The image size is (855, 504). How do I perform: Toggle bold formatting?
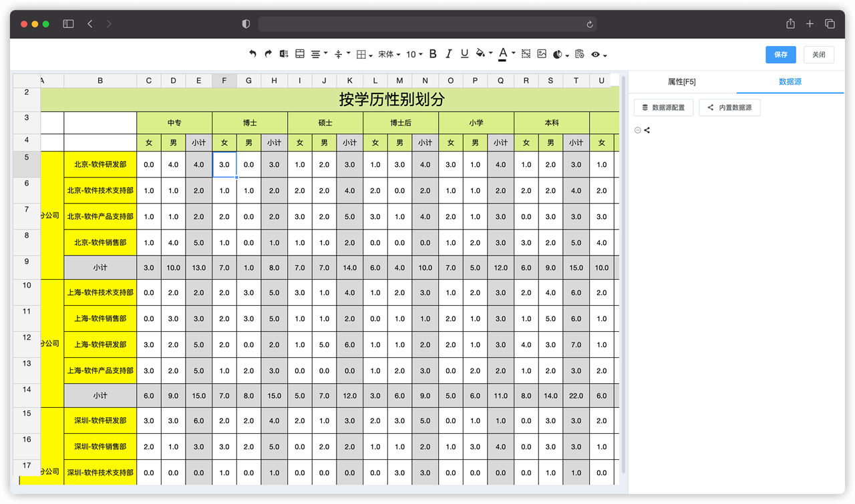click(433, 54)
